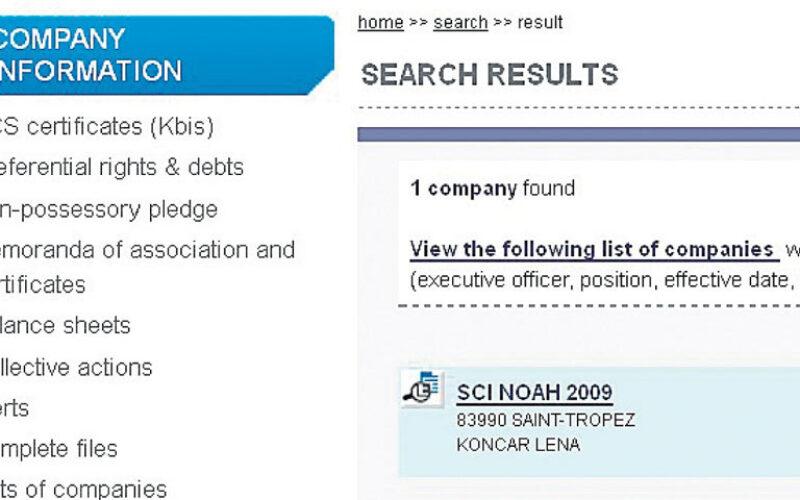Click the company file icon beside SCI NOAH 2009
The width and height of the screenshot is (800, 500).
coord(422,388)
